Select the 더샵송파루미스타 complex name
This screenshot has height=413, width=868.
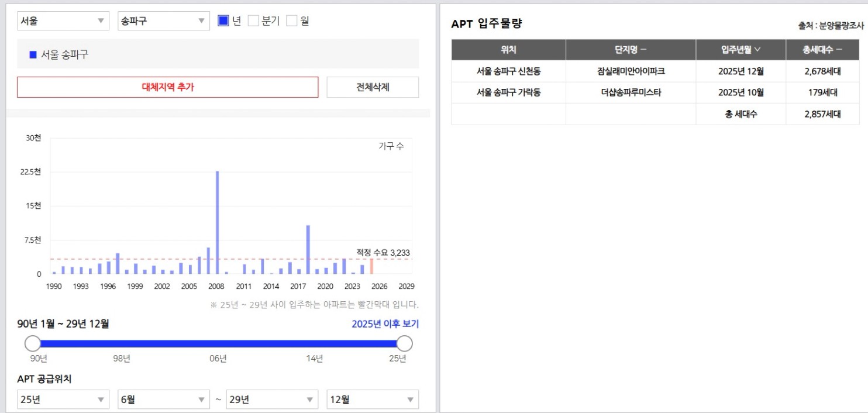pos(631,92)
